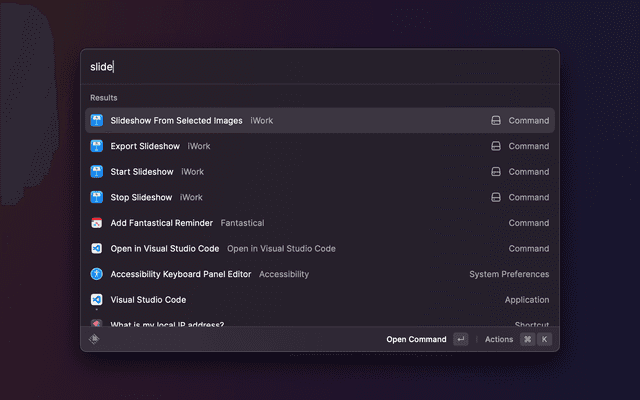Click the Open in Visual Studio Code icon
640x400 pixels.
(97, 248)
